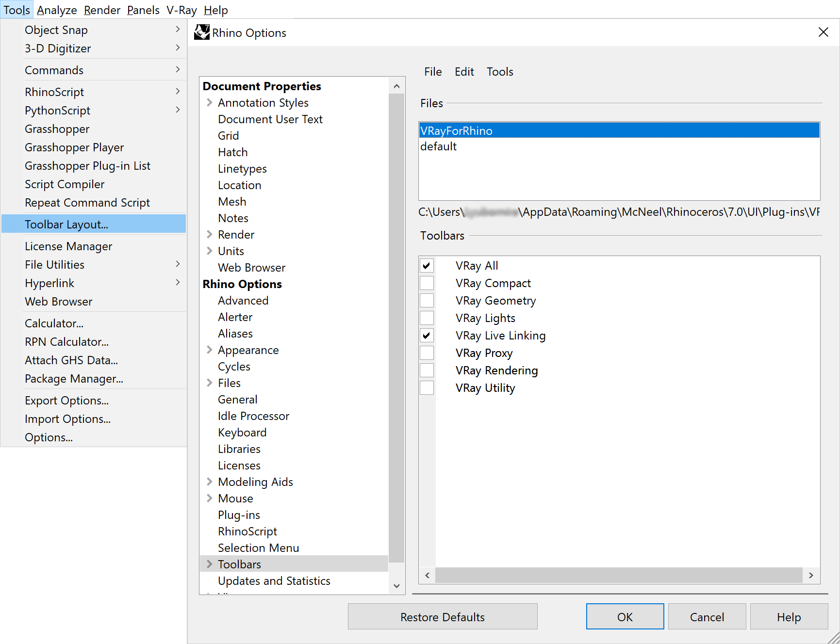Select the Advanced options page
840x644 pixels.
243,300
